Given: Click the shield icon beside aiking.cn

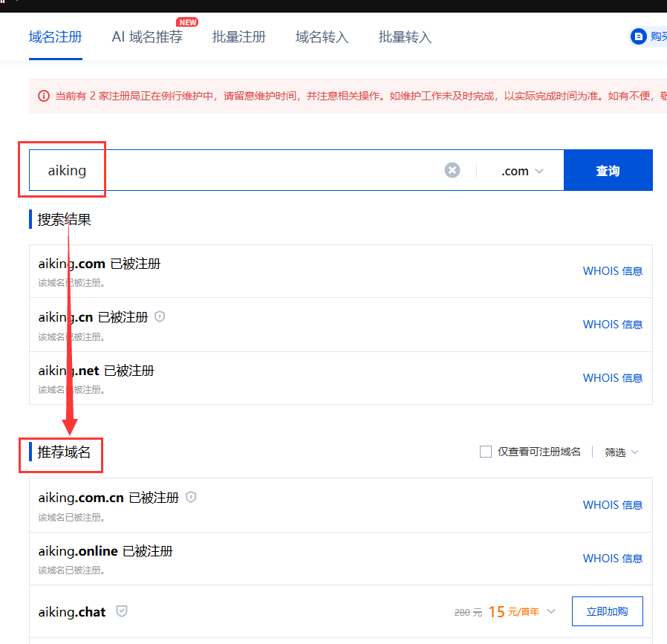Looking at the screenshot, I should (160, 316).
